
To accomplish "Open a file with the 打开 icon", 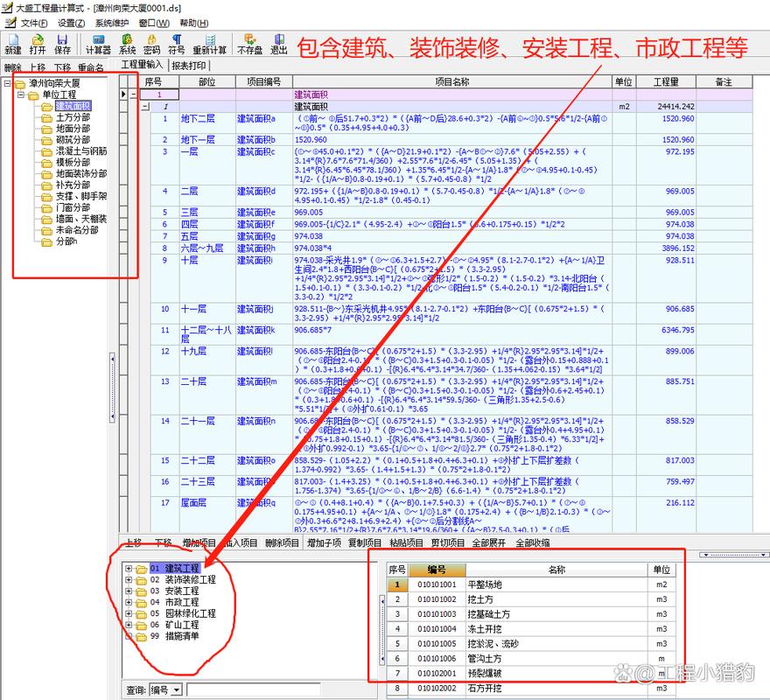I will pyautogui.click(x=38, y=44).
